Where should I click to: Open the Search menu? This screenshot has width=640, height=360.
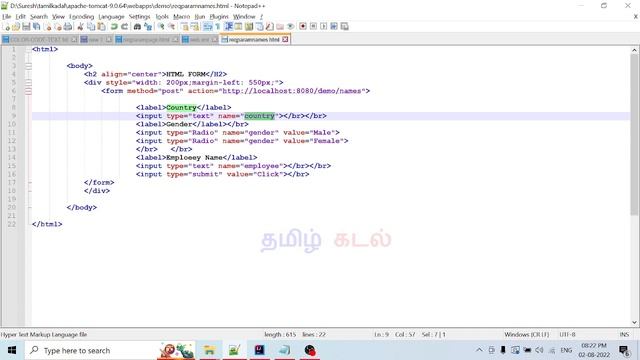[39, 17]
